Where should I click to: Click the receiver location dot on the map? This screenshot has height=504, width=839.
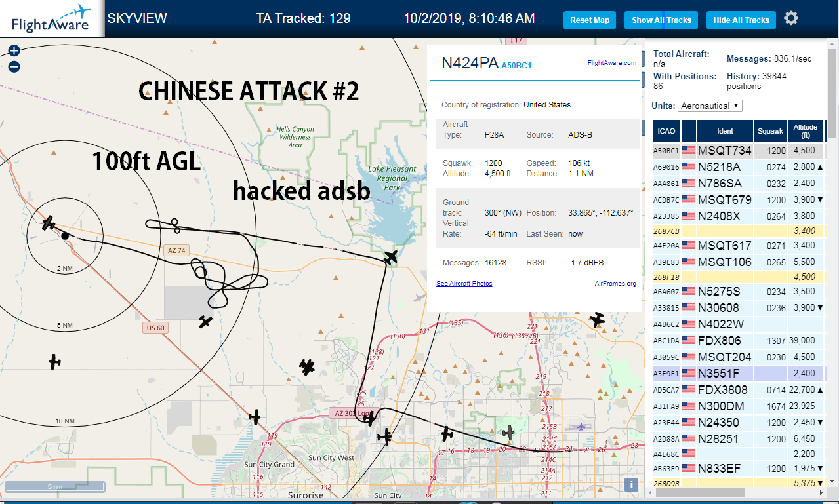(x=65, y=235)
